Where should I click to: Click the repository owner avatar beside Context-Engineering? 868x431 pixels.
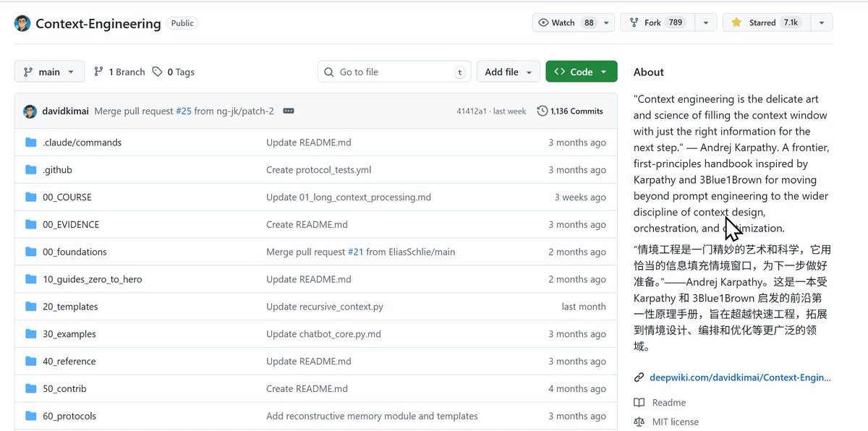point(22,23)
